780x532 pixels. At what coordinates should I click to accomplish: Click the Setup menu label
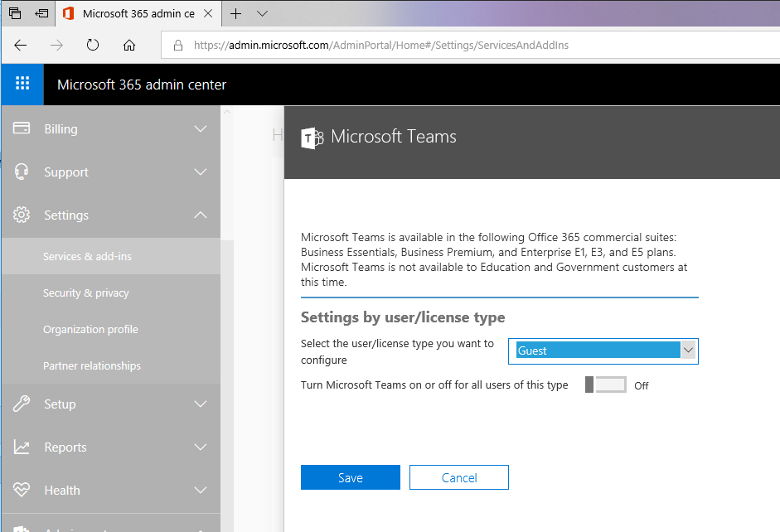click(60, 404)
